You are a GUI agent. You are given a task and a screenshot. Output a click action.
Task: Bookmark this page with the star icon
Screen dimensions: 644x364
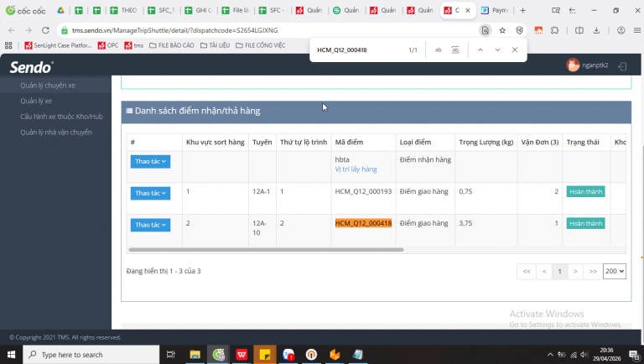click(x=502, y=30)
